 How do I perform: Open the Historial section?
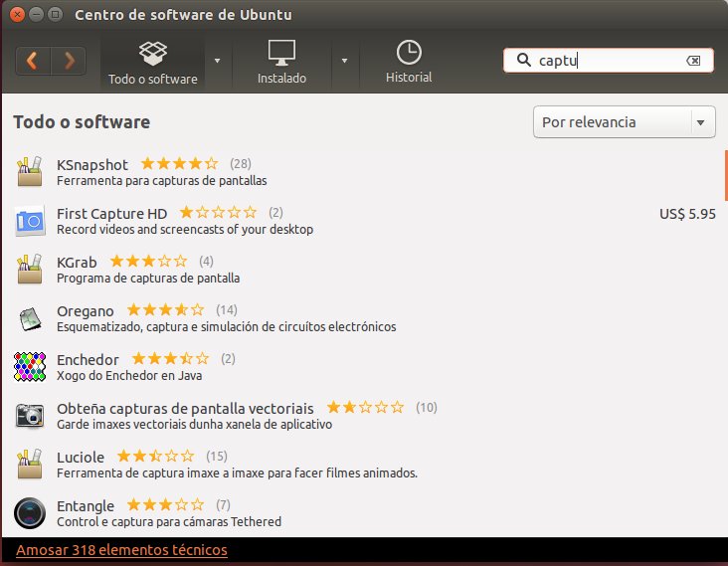pyautogui.click(x=409, y=63)
